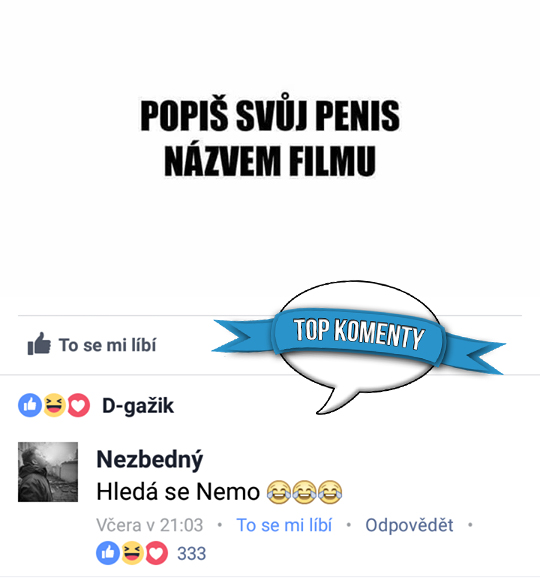Click the speech bubble tail under the ribbon
Image resolution: width=540 pixels, height=580 pixels.
pos(331,401)
